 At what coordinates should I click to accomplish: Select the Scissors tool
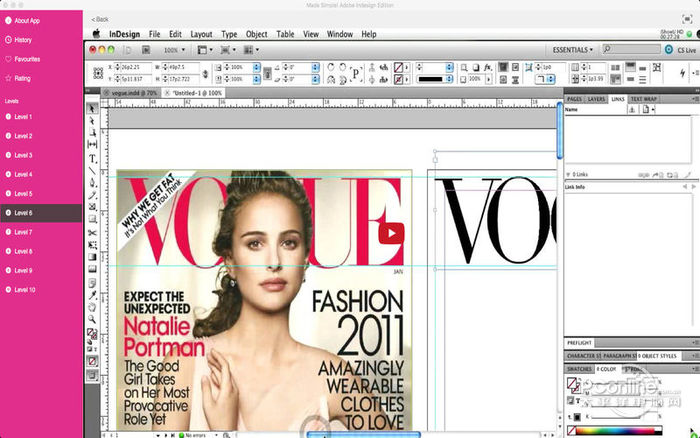pos(92,233)
